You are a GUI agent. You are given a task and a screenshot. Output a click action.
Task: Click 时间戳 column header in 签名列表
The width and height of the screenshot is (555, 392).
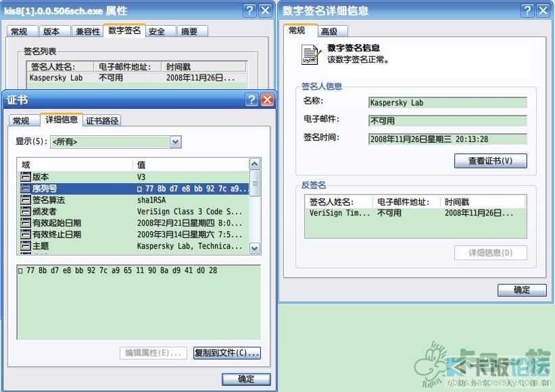click(204, 66)
